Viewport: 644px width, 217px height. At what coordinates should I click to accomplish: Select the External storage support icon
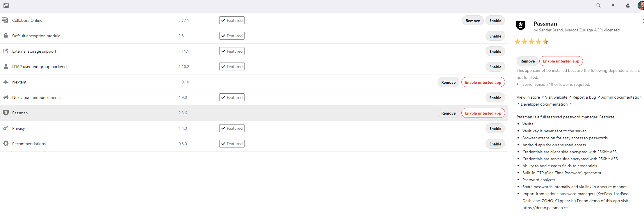point(6,51)
